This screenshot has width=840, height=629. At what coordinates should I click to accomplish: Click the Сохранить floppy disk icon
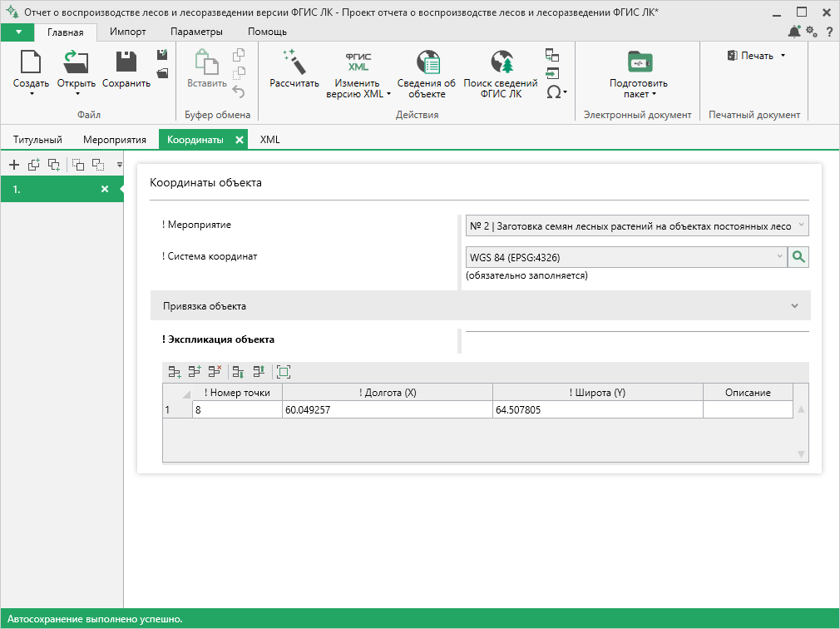[x=126, y=62]
